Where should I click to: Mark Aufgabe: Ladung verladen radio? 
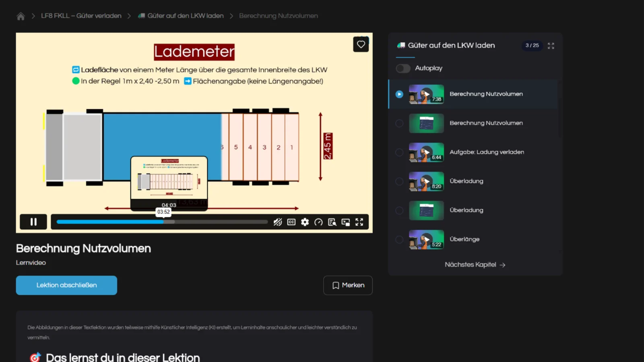[x=399, y=152]
